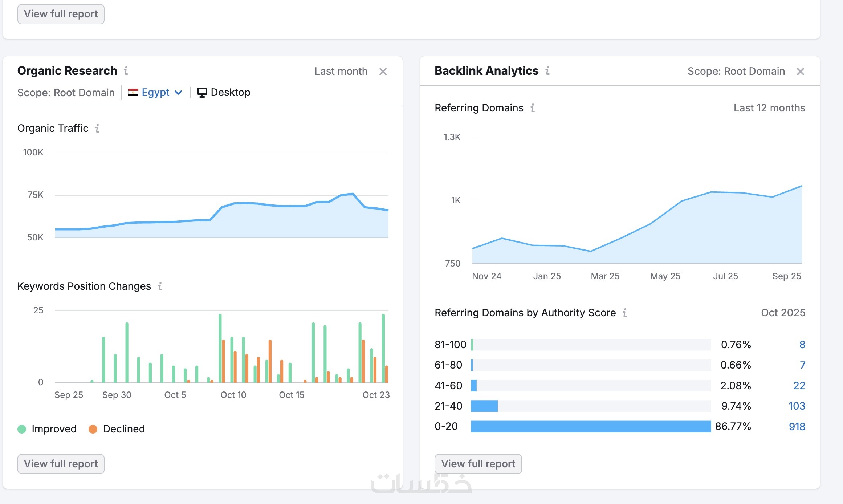The image size is (843, 504).
Task: Click the Egypt flag icon
Action: [133, 93]
